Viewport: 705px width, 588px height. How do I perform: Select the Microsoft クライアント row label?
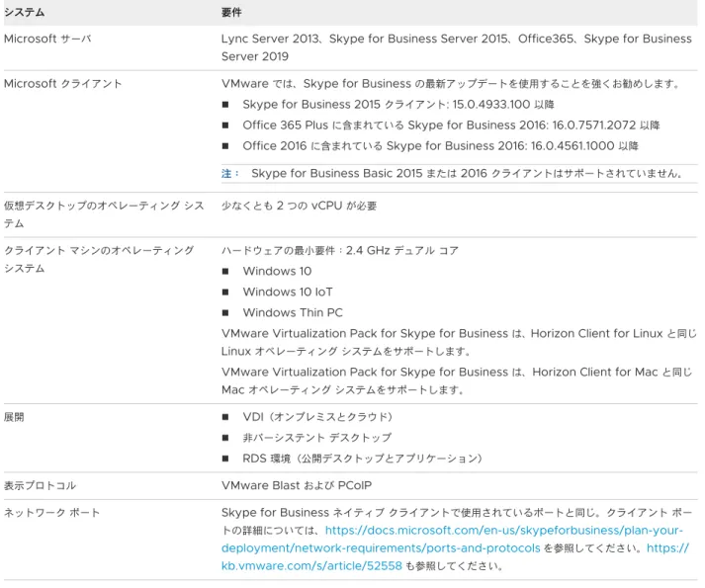pyautogui.click(x=63, y=84)
